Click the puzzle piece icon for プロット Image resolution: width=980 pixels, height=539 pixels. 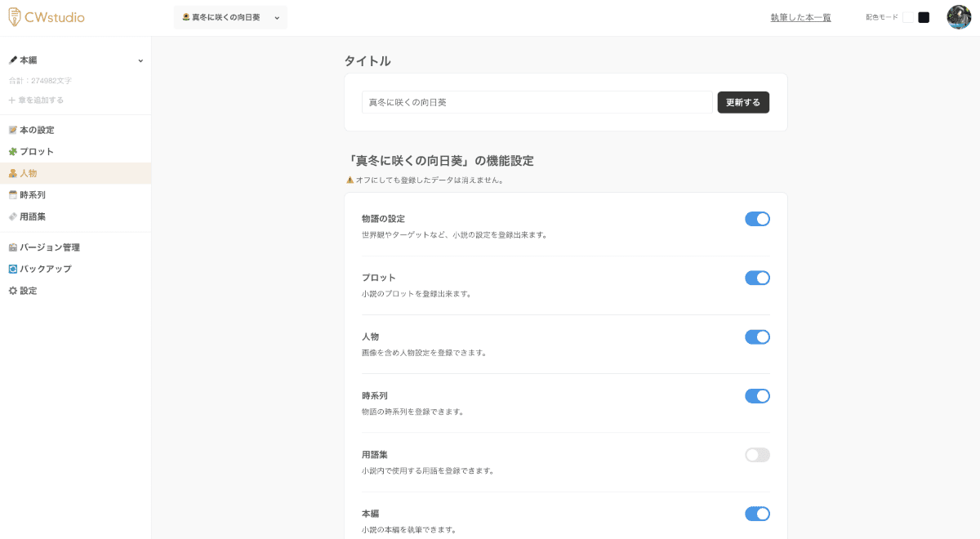point(12,151)
